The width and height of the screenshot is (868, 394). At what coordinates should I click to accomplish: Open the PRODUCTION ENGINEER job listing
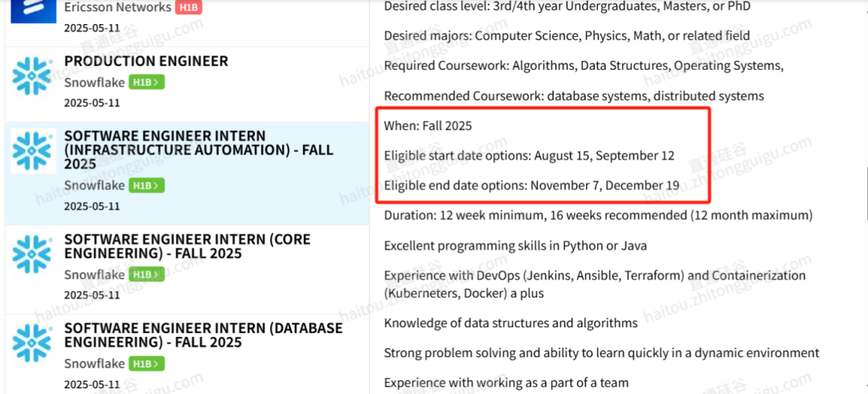pos(146,61)
